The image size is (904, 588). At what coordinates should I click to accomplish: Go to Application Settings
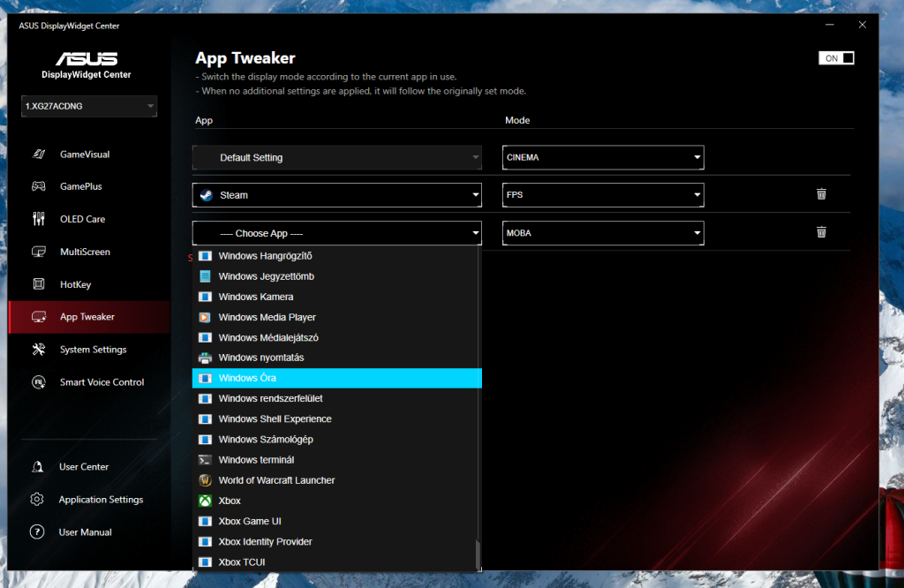[101, 500]
